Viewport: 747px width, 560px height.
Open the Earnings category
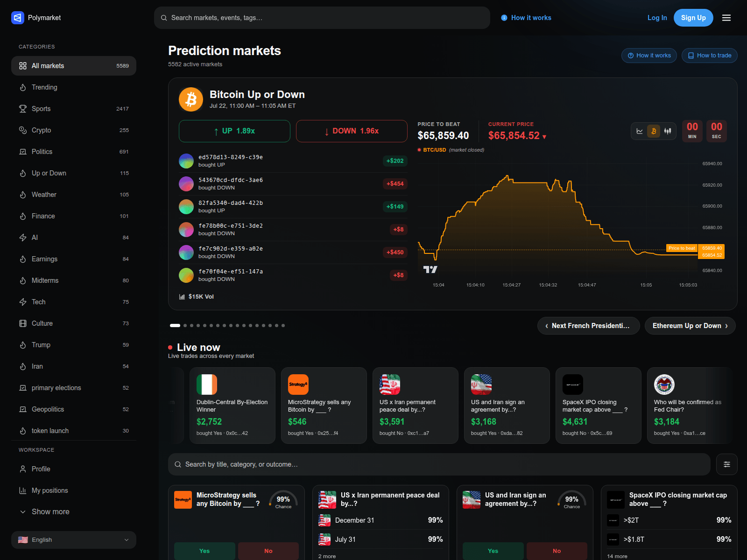74,259
